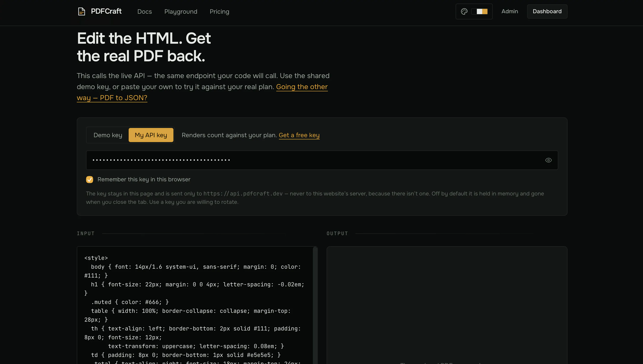Select the My API key tab

[151, 135]
